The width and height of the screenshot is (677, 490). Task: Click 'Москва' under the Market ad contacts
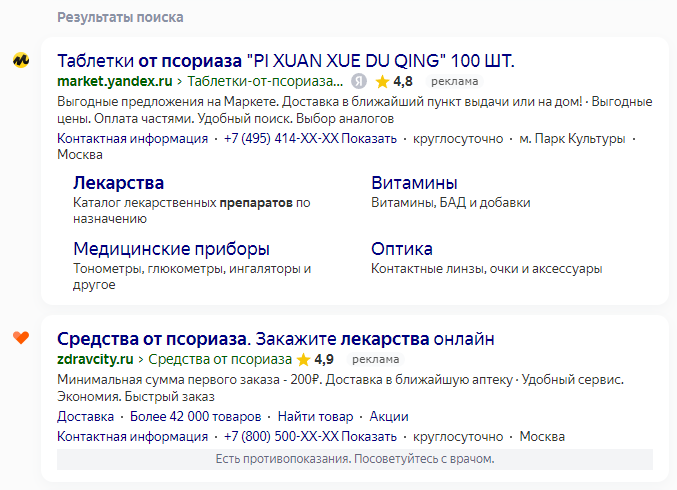(80, 155)
